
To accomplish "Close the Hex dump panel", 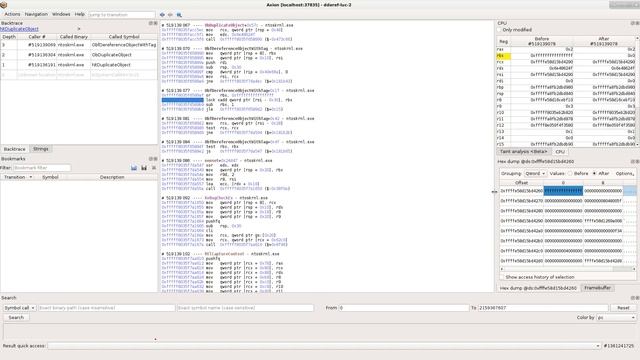I will pos(637,162).
